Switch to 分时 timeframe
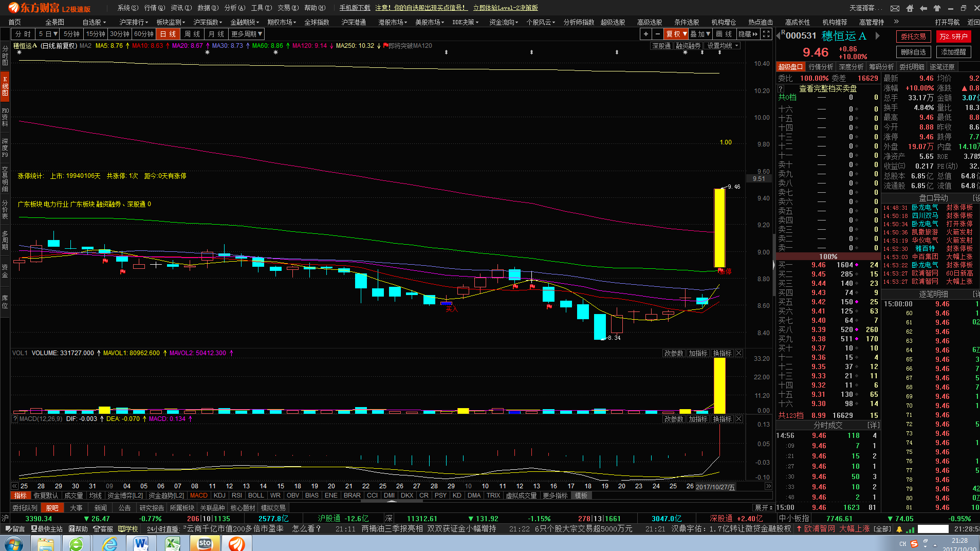Screen dimensions: 980x551 pyautogui.click(x=23, y=34)
